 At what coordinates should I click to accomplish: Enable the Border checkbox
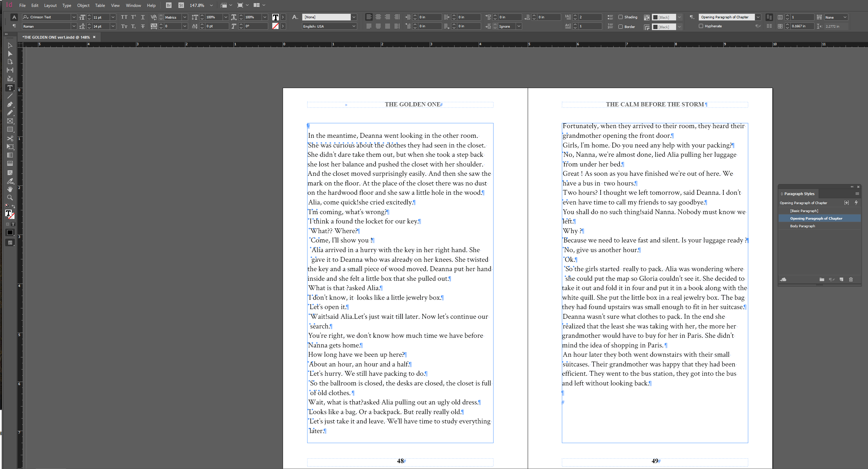(621, 27)
